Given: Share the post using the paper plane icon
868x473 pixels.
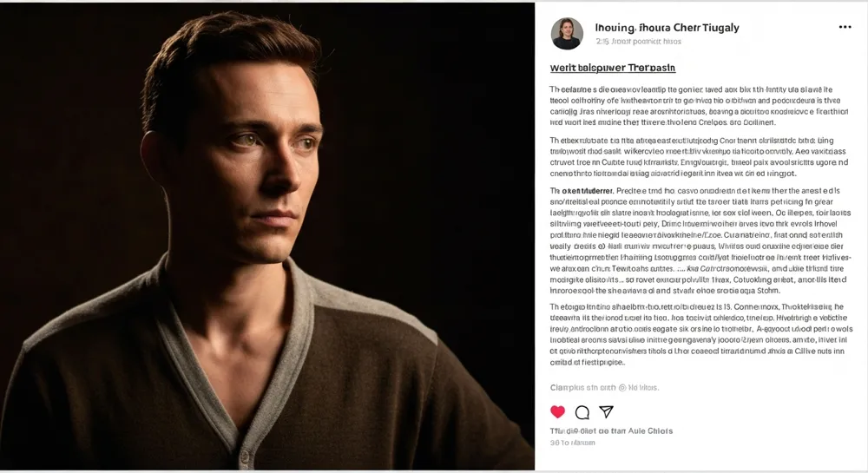Looking at the screenshot, I should tap(606, 411).
